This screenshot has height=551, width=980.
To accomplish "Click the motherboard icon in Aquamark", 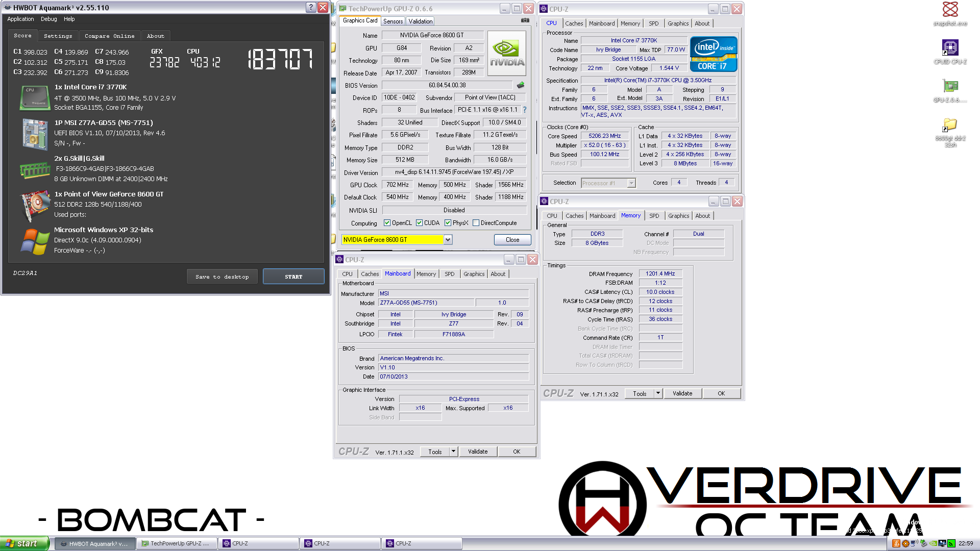I will [34, 134].
